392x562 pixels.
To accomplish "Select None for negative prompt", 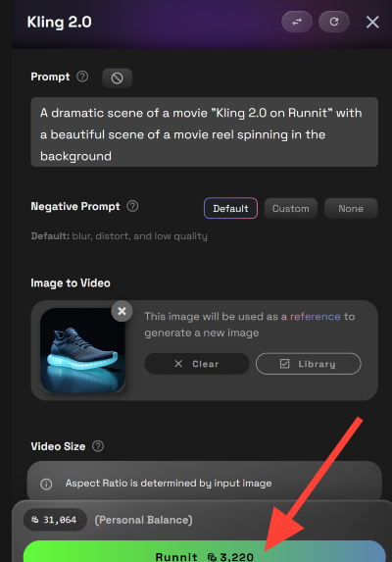I will [x=351, y=208].
